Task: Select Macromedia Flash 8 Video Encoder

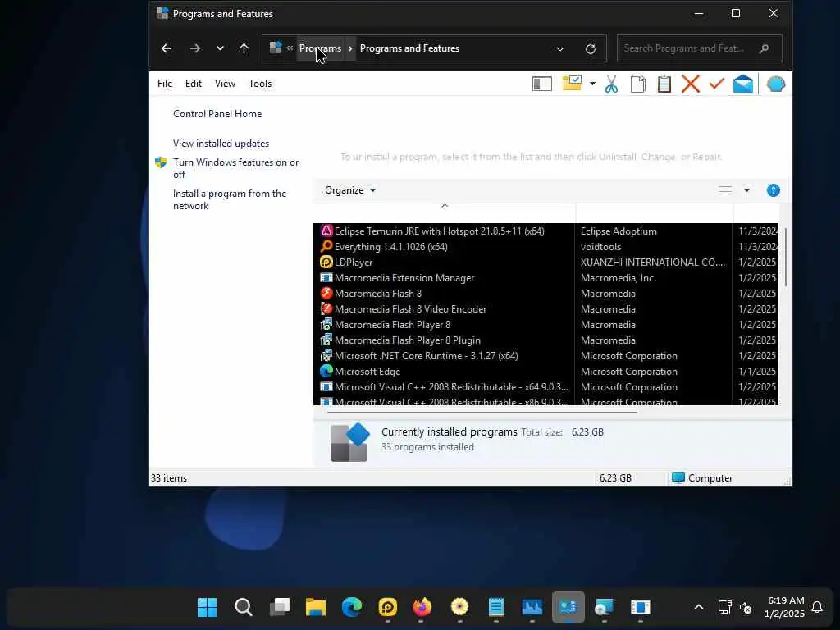Action: pos(546,308)
